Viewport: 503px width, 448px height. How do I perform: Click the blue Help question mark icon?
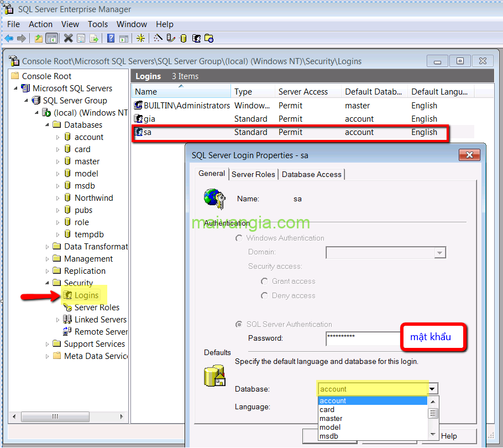[111, 38]
